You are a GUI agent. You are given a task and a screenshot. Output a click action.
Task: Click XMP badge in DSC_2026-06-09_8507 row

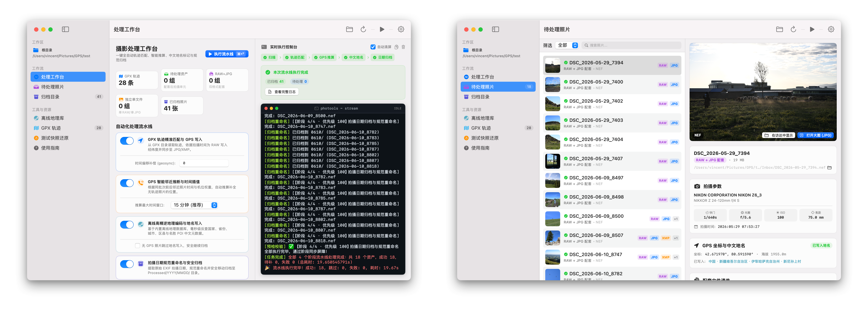pos(666,238)
